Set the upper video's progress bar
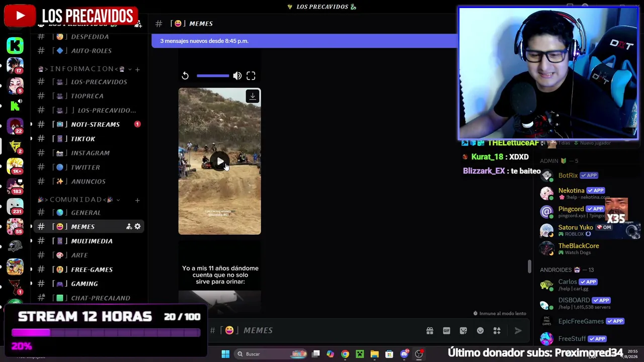The height and width of the screenshot is (362, 644). 213,76
